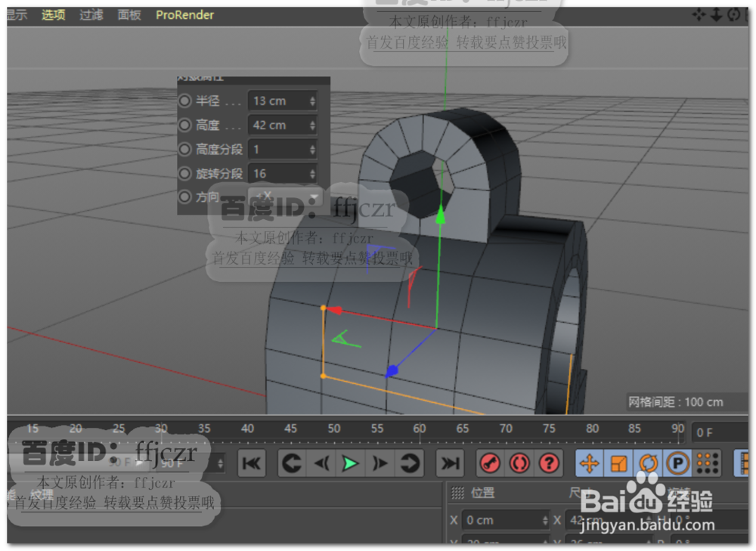Click frame 50 on the timeline ruler
The width and height of the screenshot is (756, 551).
tap(334, 428)
